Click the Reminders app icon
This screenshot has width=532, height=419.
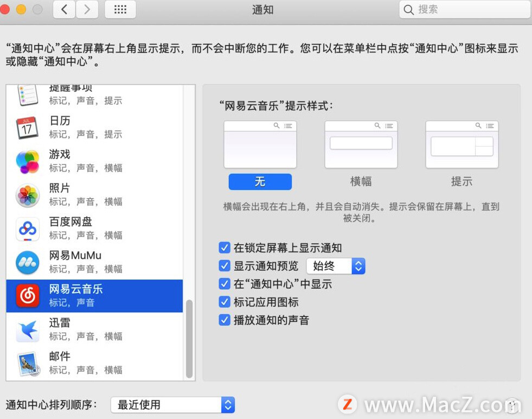point(28,95)
